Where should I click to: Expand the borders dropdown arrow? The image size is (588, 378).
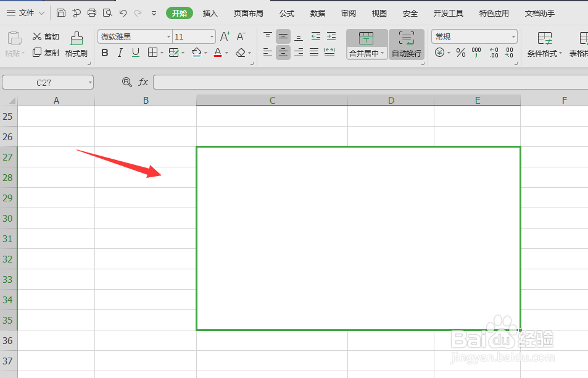(x=162, y=53)
